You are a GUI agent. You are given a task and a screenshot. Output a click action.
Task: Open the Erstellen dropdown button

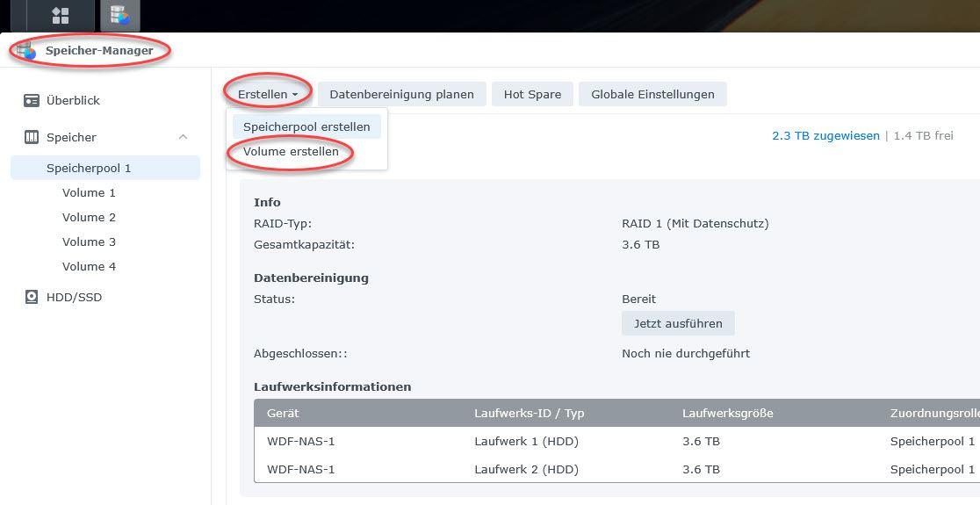(x=268, y=94)
